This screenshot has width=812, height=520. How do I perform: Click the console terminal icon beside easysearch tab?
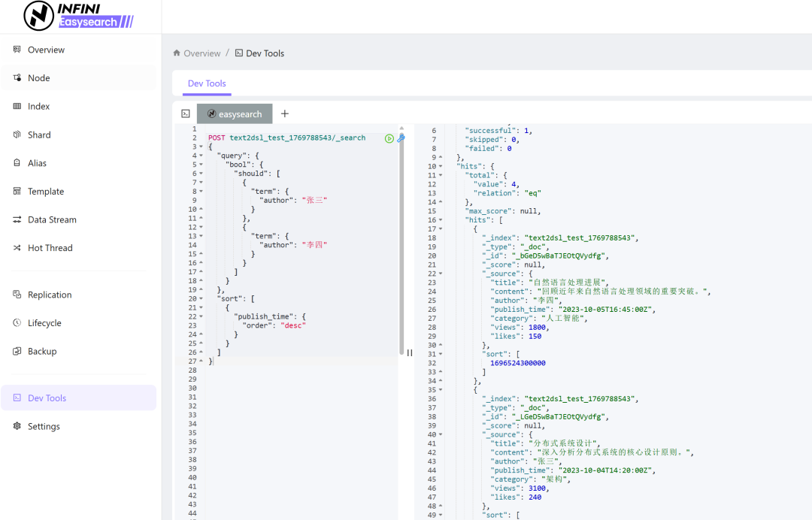click(186, 113)
